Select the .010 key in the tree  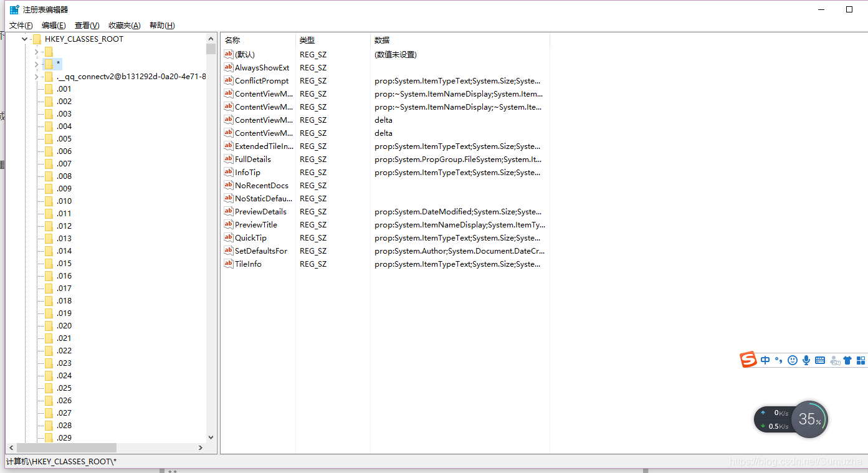point(64,201)
